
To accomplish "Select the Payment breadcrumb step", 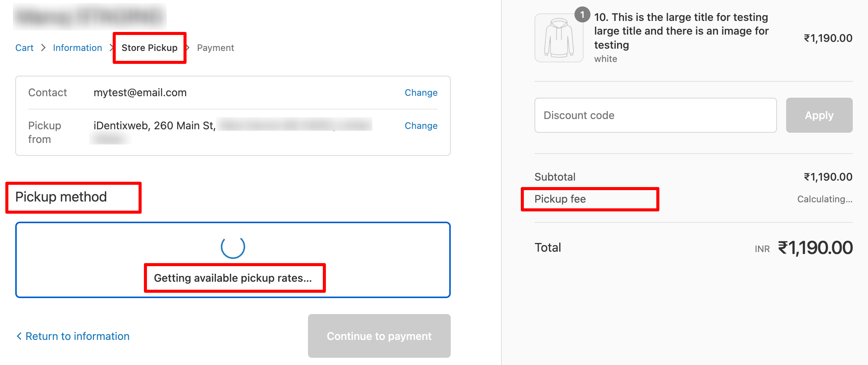I will click(x=215, y=48).
